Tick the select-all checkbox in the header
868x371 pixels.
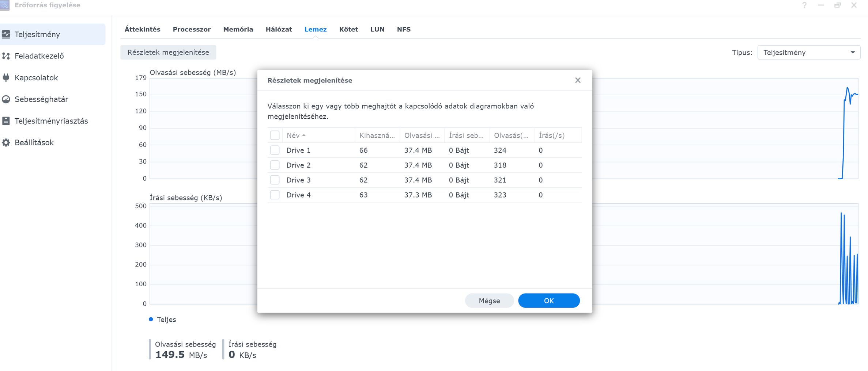click(275, 135)
